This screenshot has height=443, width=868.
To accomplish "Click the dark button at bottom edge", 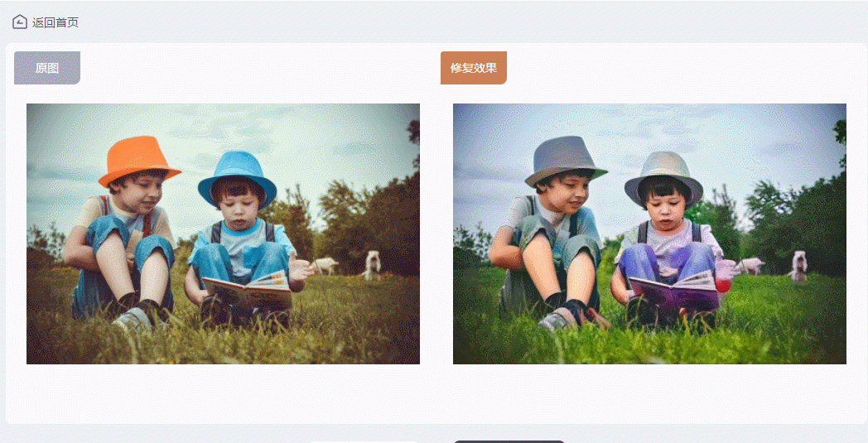I will point(509,442).
